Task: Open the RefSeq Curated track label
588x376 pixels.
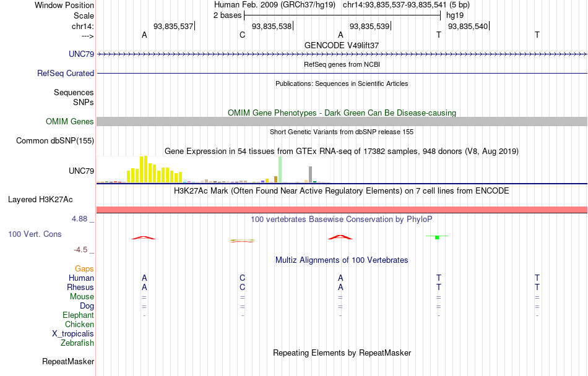Action: pos(65,73)
